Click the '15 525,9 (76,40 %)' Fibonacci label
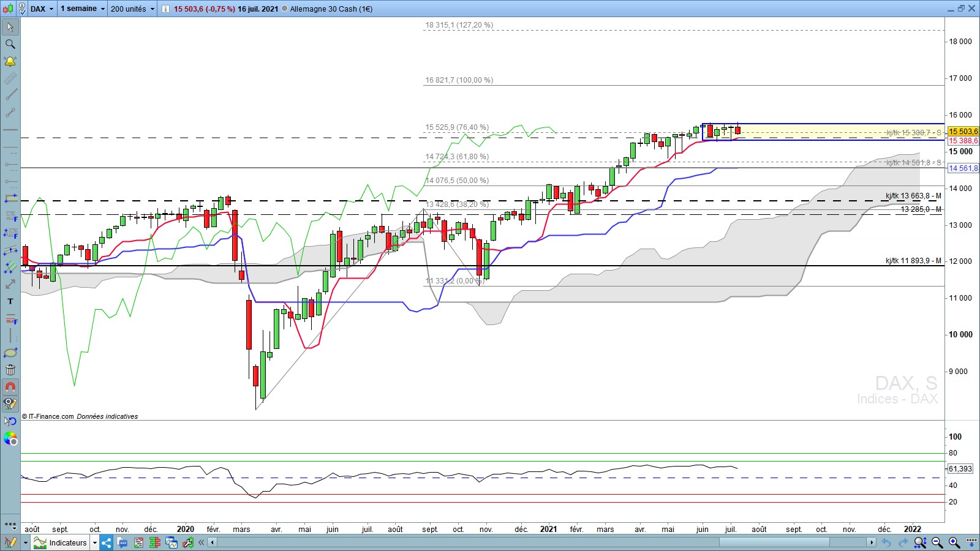 coord(457,127)
